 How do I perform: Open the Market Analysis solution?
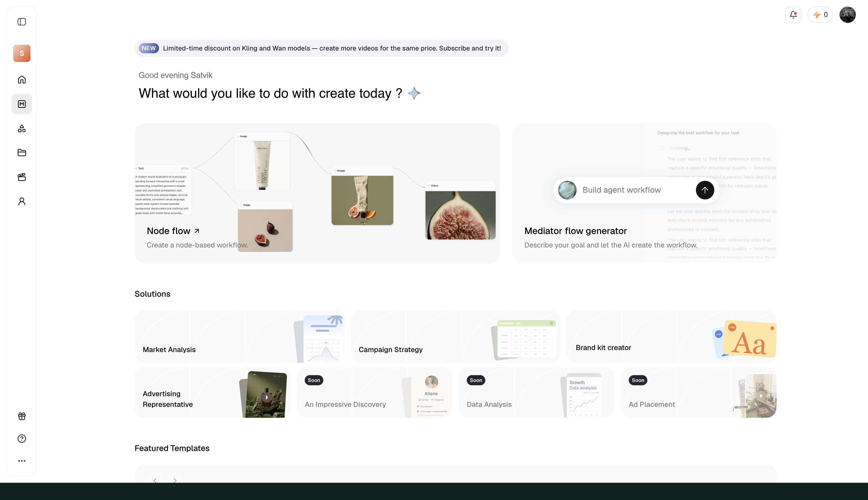point(239,337)
